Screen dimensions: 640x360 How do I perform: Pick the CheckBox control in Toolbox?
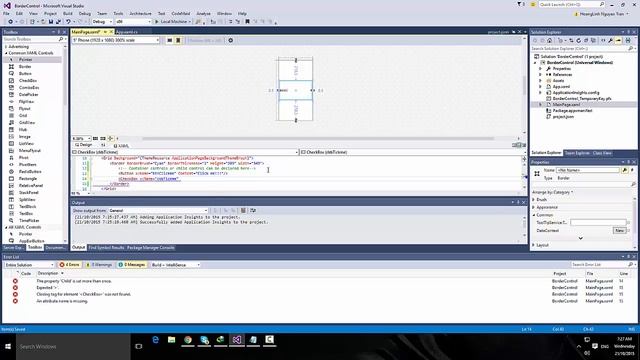pyautogui.click(x=28, y=80)
